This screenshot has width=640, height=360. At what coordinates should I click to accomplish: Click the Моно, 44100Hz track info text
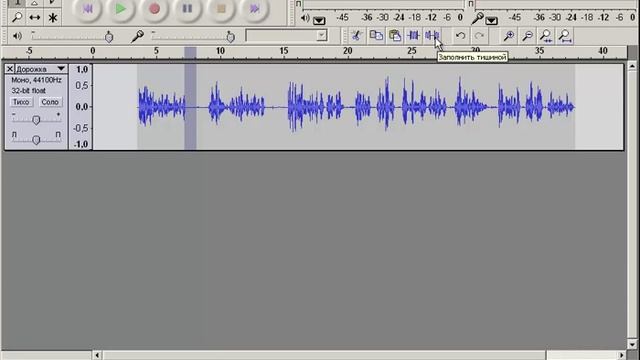36,80
